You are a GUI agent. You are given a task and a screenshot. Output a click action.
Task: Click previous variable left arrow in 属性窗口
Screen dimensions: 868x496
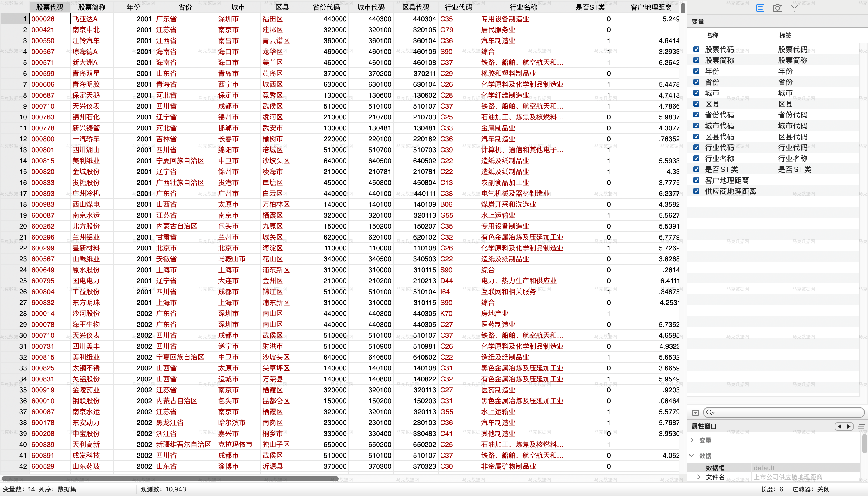pos(839,426)
